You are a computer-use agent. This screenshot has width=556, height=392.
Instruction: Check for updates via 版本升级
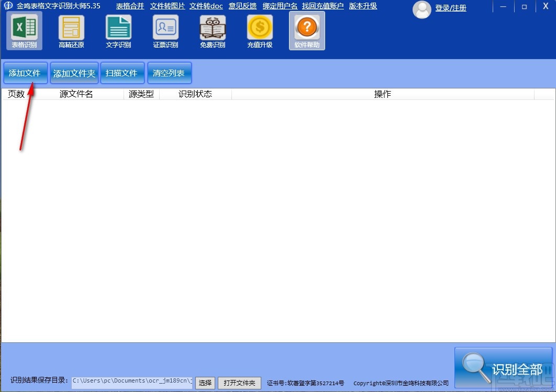[363, 6]
